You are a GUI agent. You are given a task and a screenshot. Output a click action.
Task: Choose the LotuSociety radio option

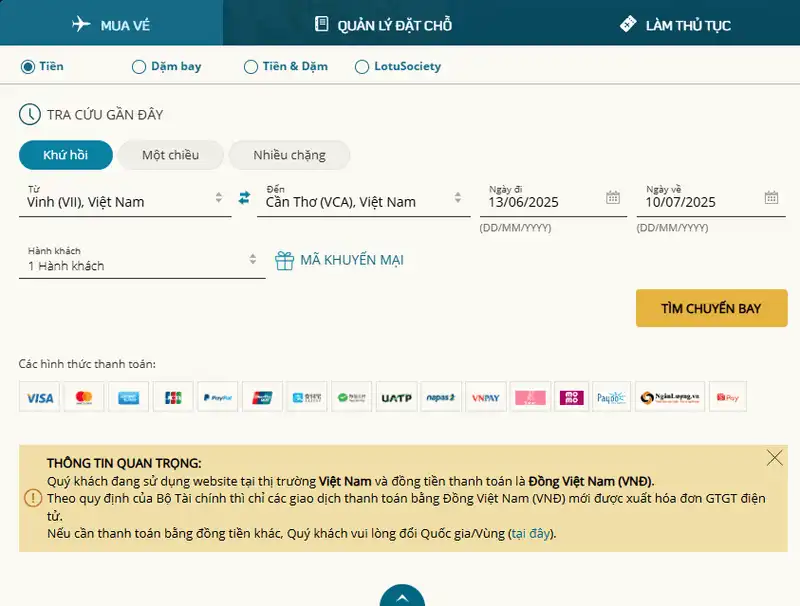pyautogui.click(x=362, y=67)
